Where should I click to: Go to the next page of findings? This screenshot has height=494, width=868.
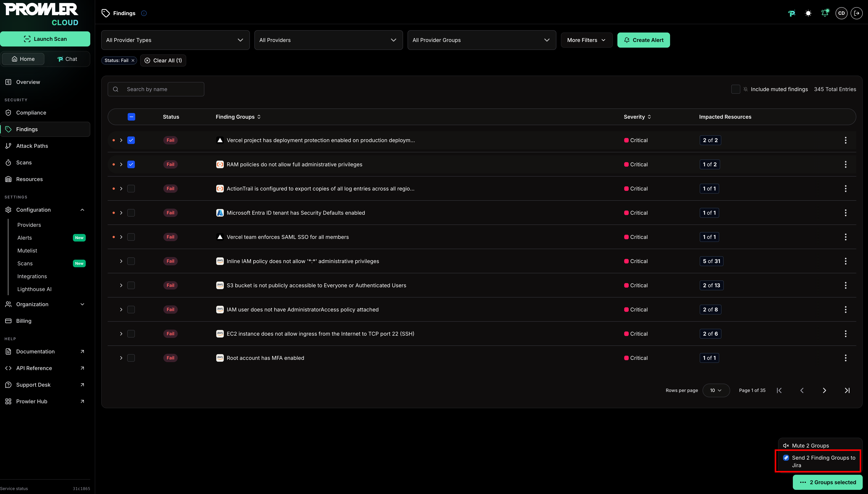click(x=824, y=390)
